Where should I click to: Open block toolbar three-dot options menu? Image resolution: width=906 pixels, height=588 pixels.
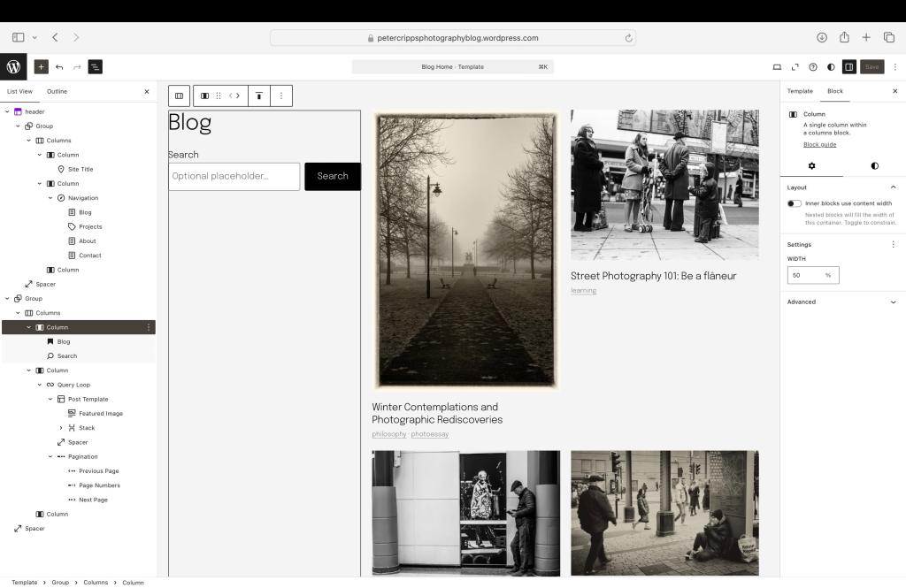tap(281, 95)
